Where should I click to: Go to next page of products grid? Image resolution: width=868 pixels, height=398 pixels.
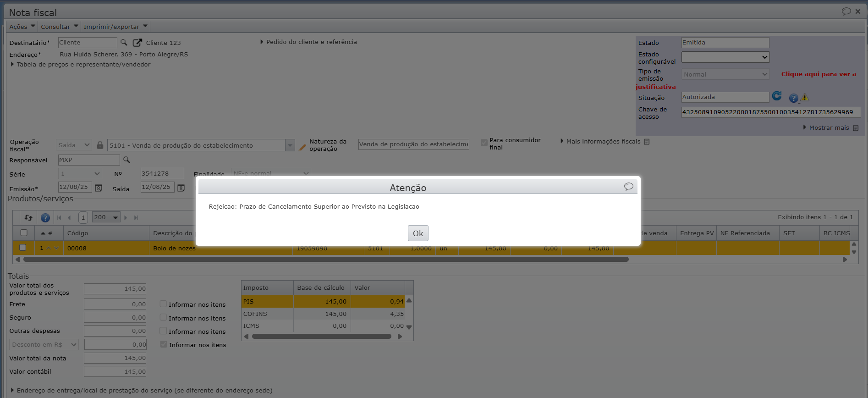coord(126,217)
